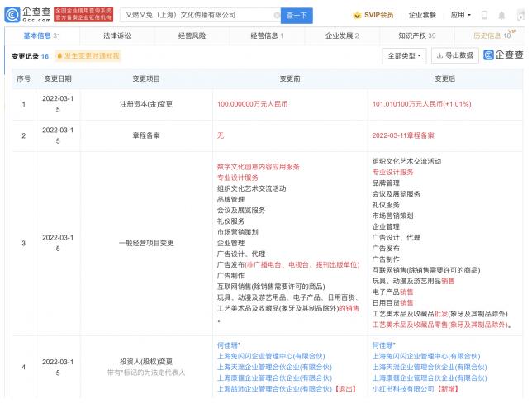Select 电子产品销售 line in 变更后
Screen dimensions: 532x413
coord(392,292)
